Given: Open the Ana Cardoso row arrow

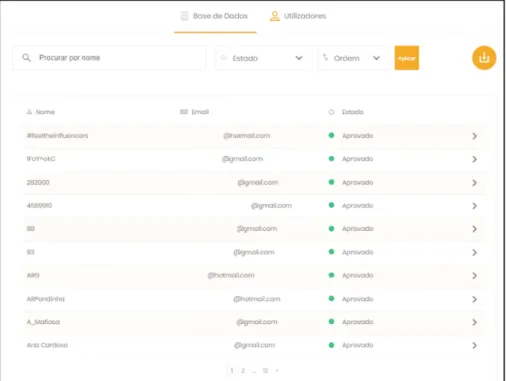Looking at the screenshot, I should pyautogui.click(x=474, y=345).
